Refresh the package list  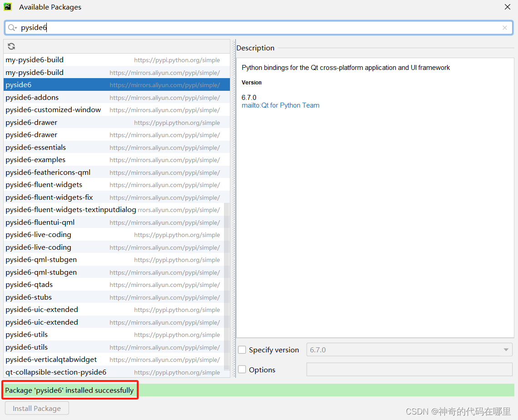[11, 46]
